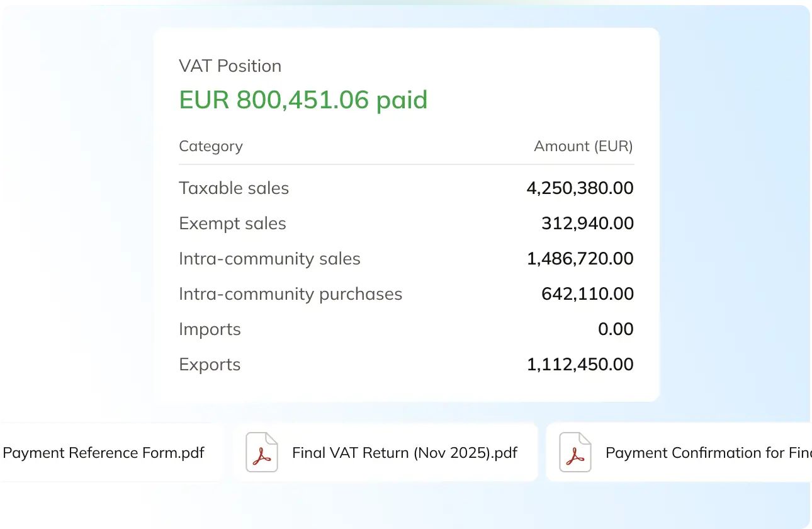
Task: Click the Amount (EUR) column header
Action: click(583, 146)
